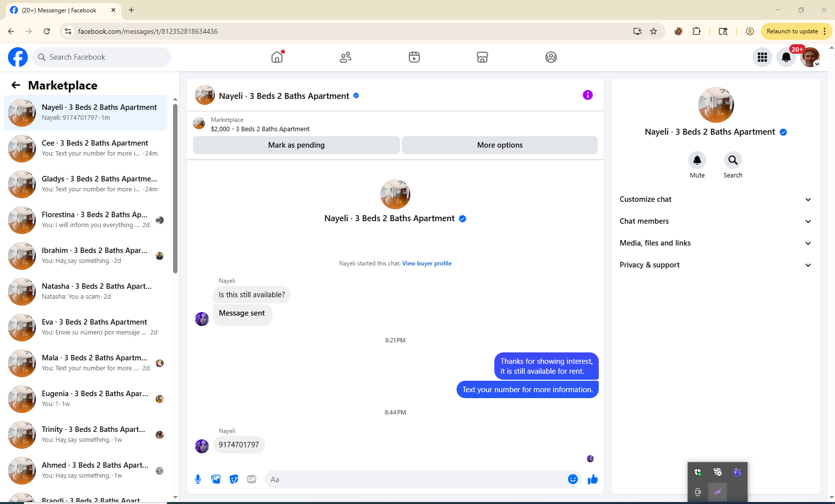Open the install app icon in address bar
Screen dimensions: 835x504
(638, 31)
